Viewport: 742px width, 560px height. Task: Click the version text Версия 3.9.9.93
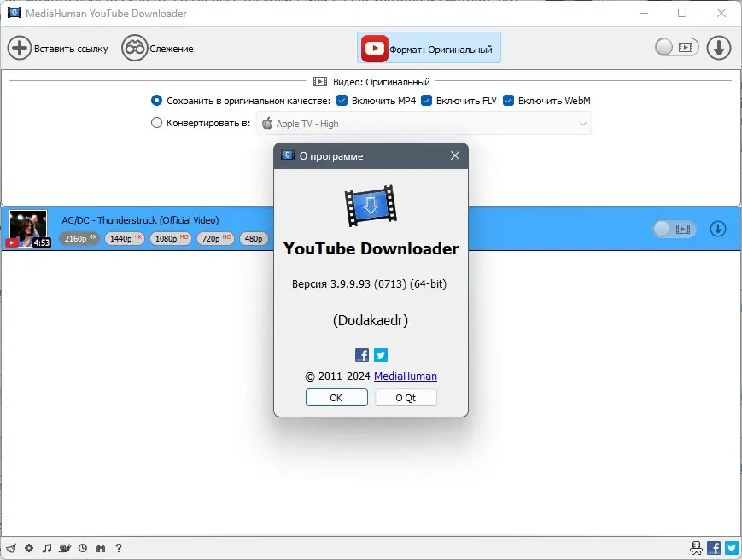click(369, 283)
